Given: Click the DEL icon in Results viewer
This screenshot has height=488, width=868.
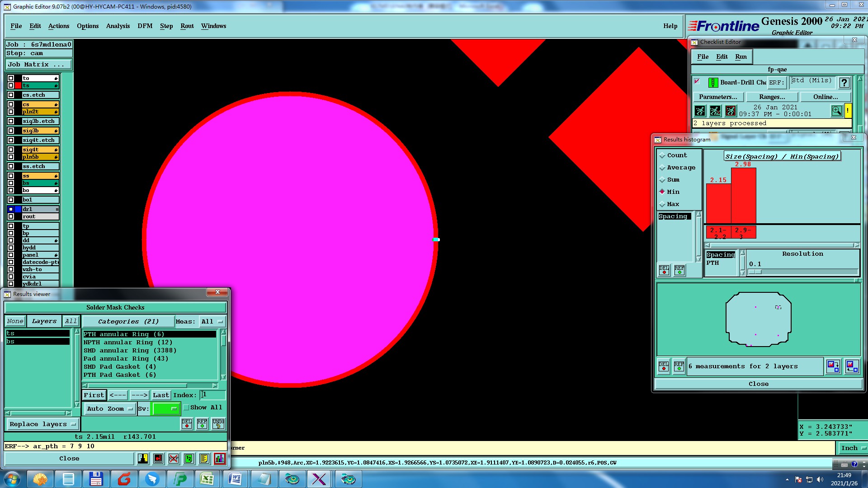Looking at the screenshot, I should tap(187, 423).
